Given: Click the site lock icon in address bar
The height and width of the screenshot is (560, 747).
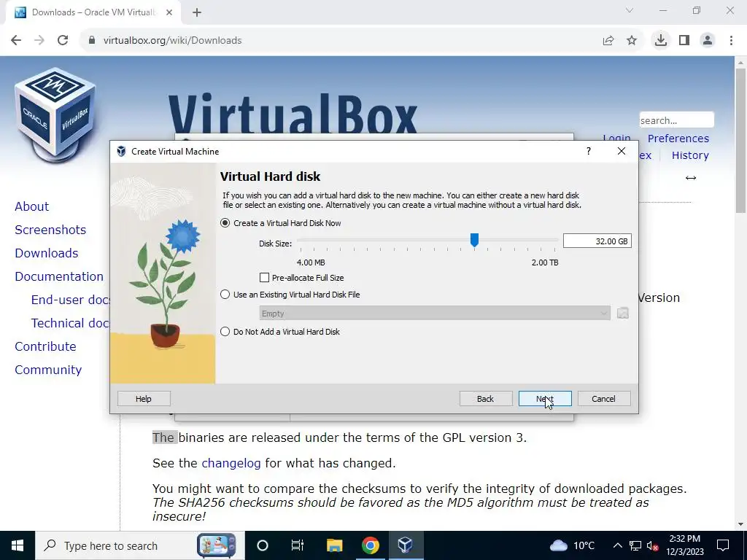Looking at the screenshot, I should click(x=92, y=41).
